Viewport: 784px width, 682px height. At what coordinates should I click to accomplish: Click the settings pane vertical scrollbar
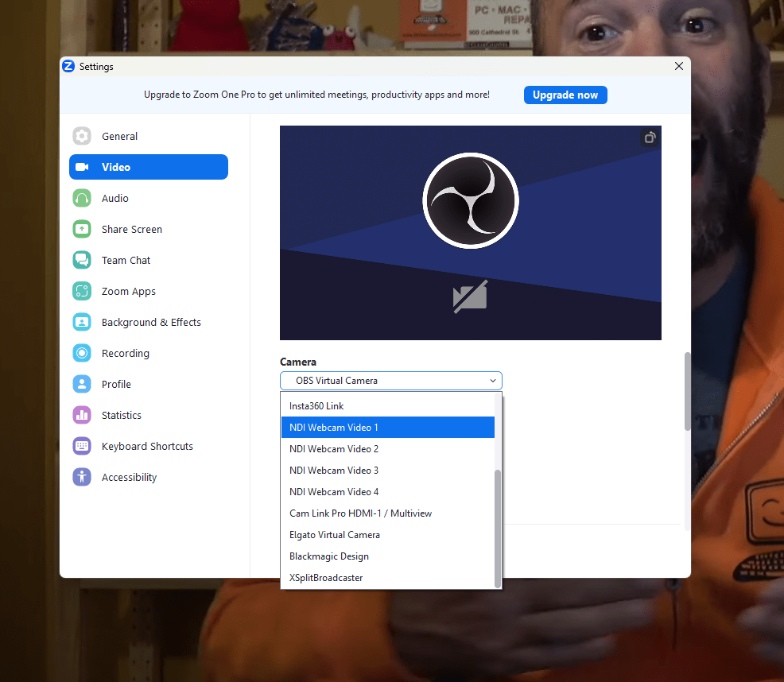pyautogui.click(x=688, y=392)
